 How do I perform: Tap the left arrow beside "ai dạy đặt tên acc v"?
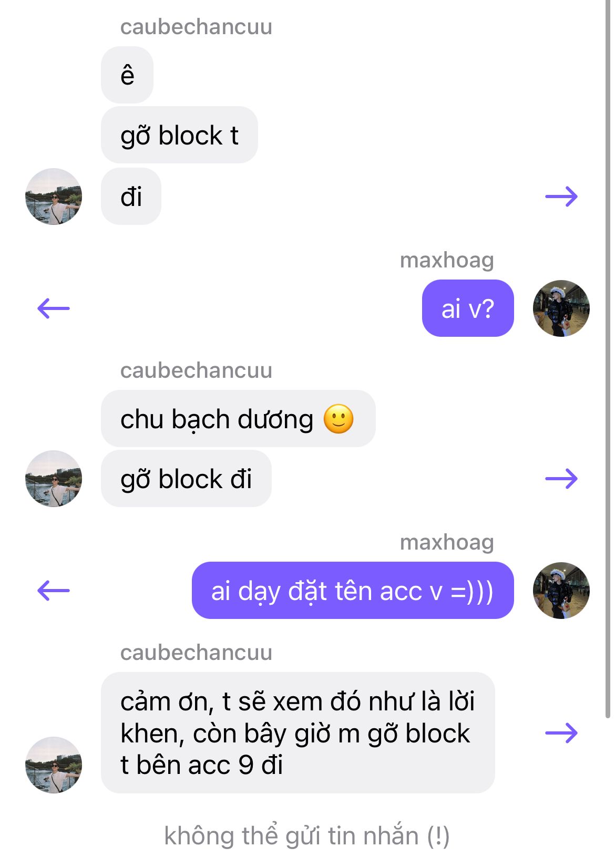(x=54, y=591)
